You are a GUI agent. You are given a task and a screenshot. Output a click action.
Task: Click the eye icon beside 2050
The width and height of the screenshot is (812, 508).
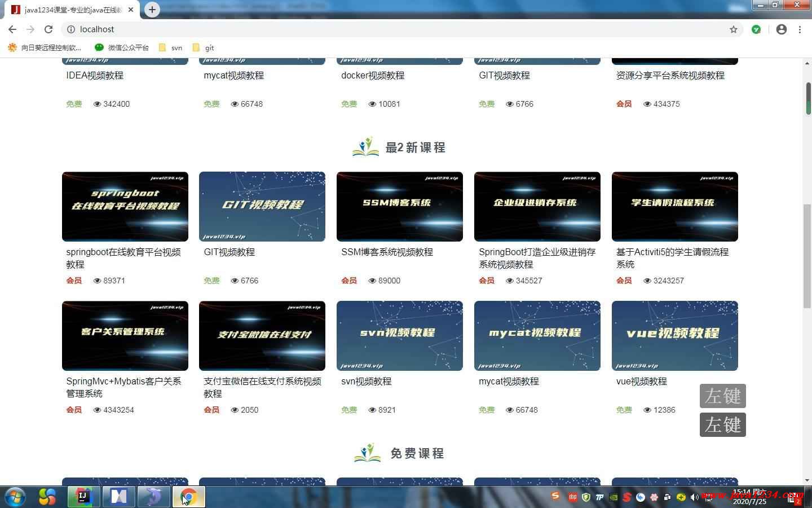tap(235, 410)
